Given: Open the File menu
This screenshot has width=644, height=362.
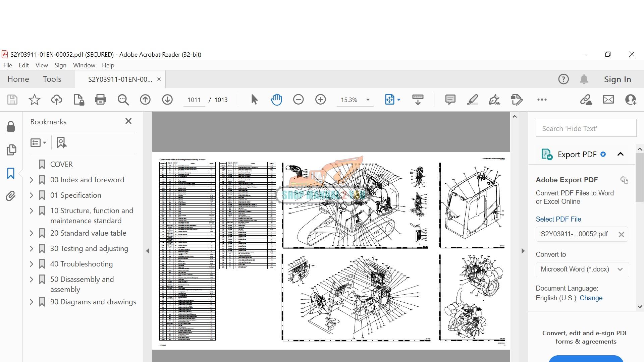Looking at the screenshot, I should click(x=8, y=65).
